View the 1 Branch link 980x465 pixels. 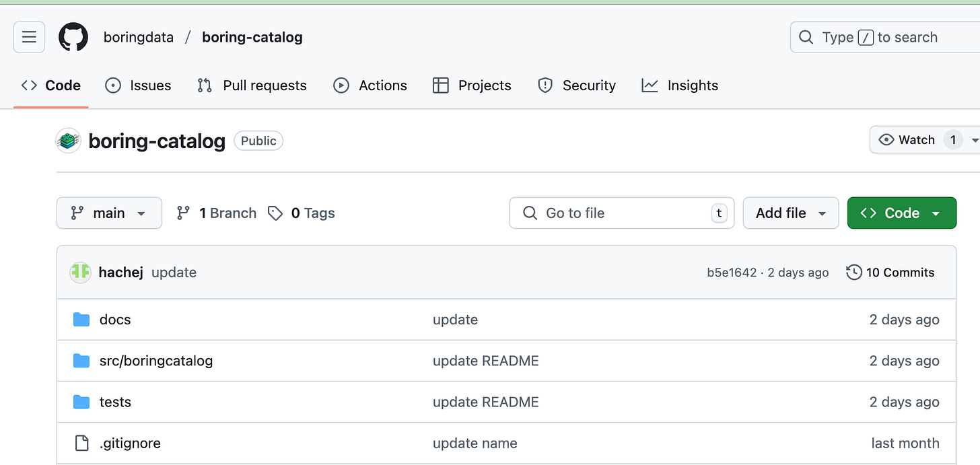216,213
